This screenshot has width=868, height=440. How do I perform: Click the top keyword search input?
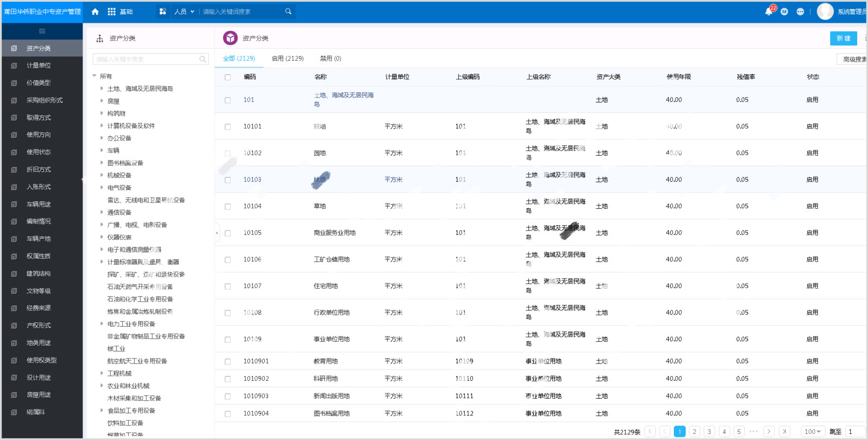[242, 11]
